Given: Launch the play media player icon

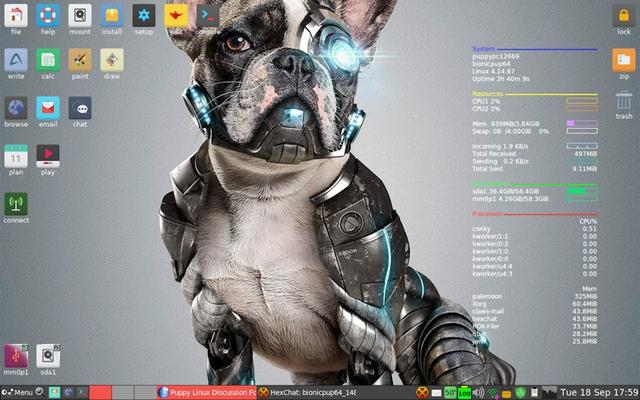Looking at the screenshot, I should (48, 156).
